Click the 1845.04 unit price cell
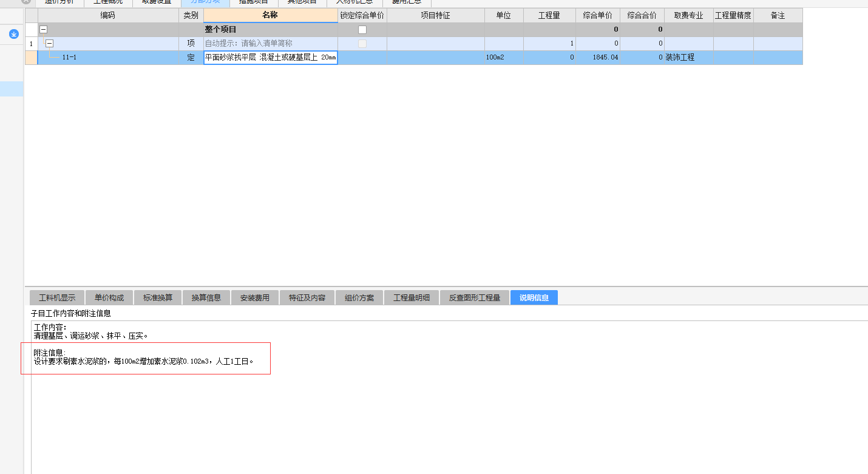This screenshot has width=868, height=474. coord(598,58)
